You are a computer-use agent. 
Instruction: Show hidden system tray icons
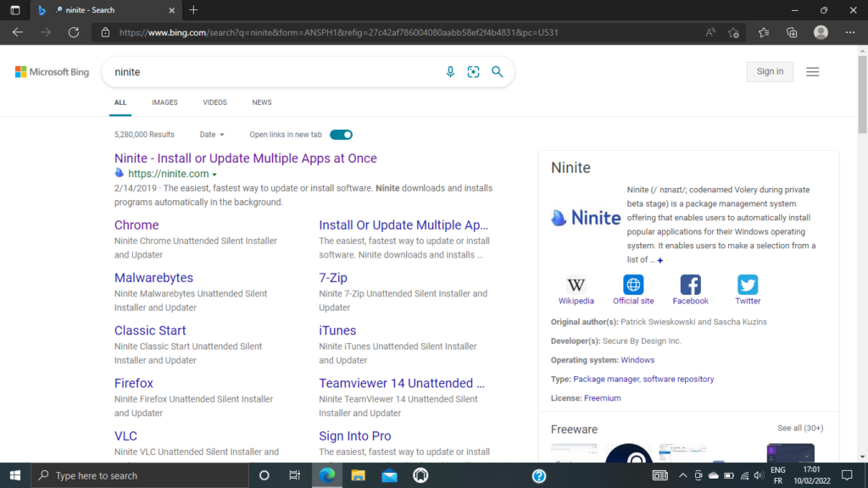[682, 476]
